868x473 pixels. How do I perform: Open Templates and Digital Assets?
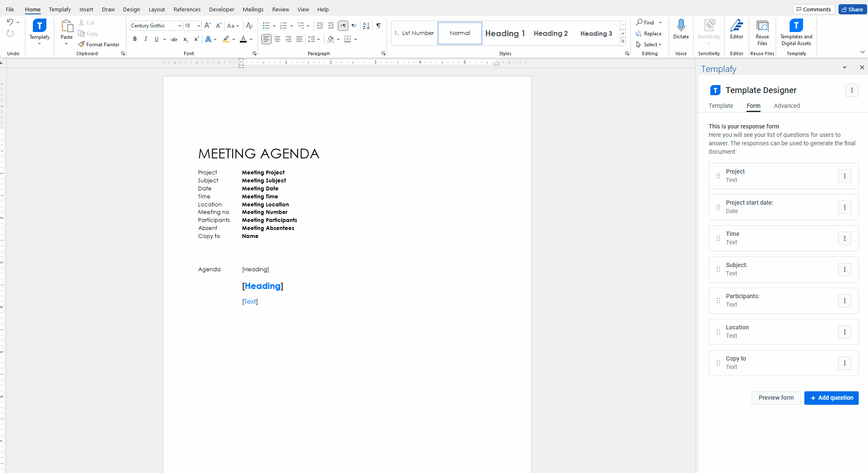point(795,33)
